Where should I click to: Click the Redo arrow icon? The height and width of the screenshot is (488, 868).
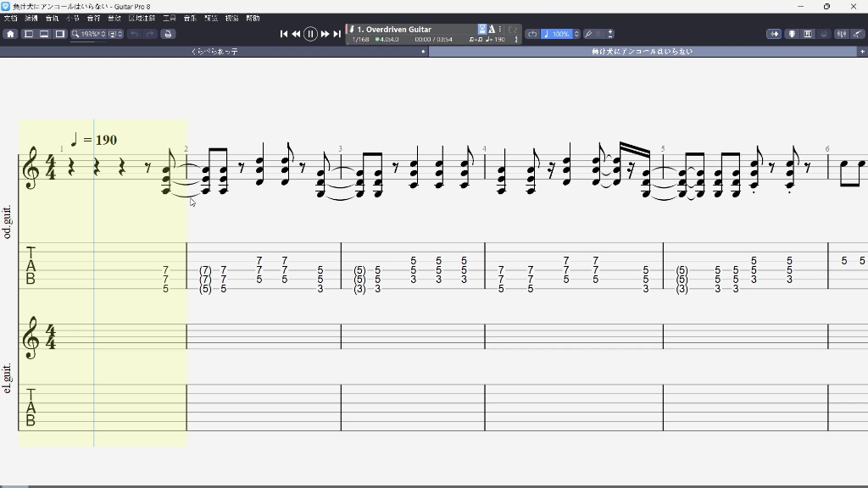coord(149,34)
